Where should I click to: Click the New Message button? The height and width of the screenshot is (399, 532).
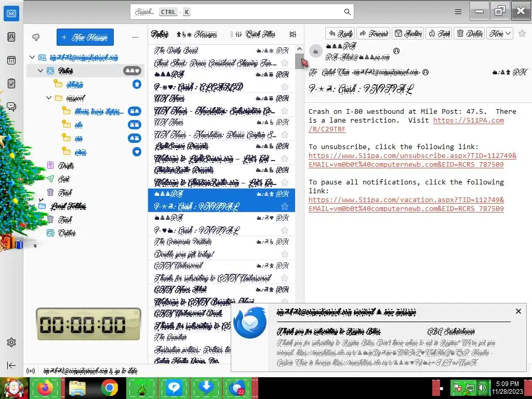pos(85,37)
